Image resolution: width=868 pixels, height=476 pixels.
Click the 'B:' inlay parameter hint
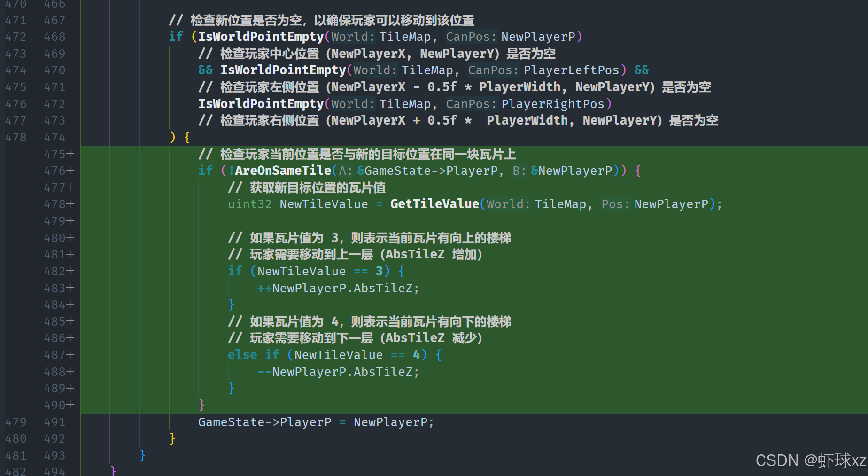pyautogui.click(x=519, y=171)
